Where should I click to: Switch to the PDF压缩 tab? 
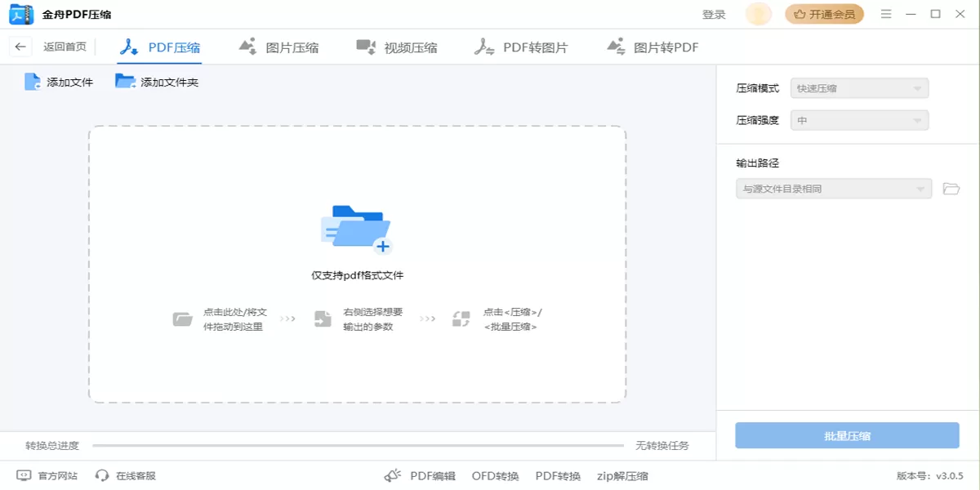tap(160, 47)
